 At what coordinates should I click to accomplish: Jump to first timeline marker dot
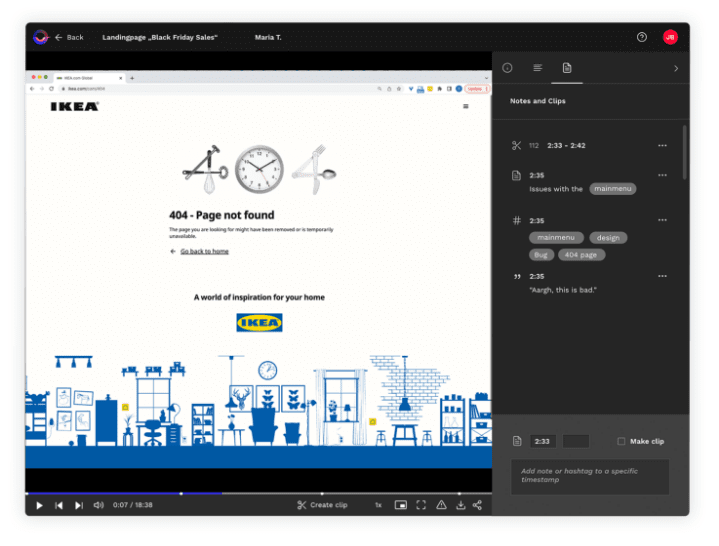[x=181, y=493]
